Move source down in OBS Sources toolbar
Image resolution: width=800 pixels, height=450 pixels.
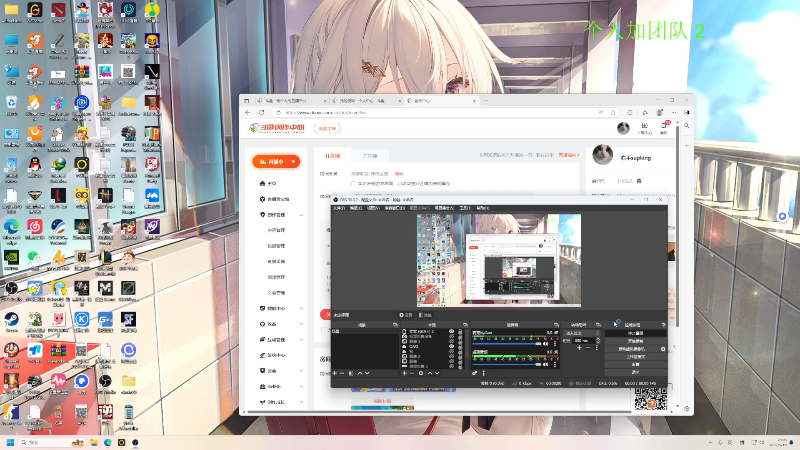[437, 373]
